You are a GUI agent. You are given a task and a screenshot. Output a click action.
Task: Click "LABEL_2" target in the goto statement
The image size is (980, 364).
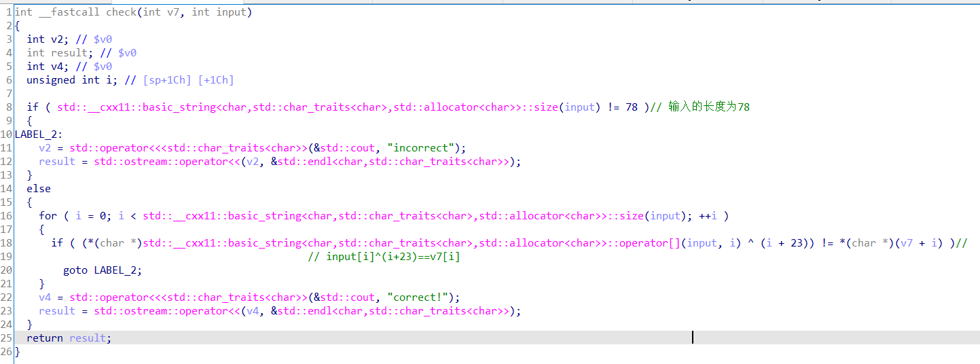coord(115,270)
